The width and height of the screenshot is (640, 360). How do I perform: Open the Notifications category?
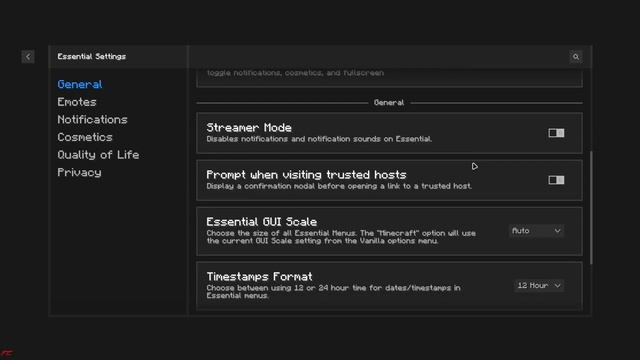coord(92,120)
